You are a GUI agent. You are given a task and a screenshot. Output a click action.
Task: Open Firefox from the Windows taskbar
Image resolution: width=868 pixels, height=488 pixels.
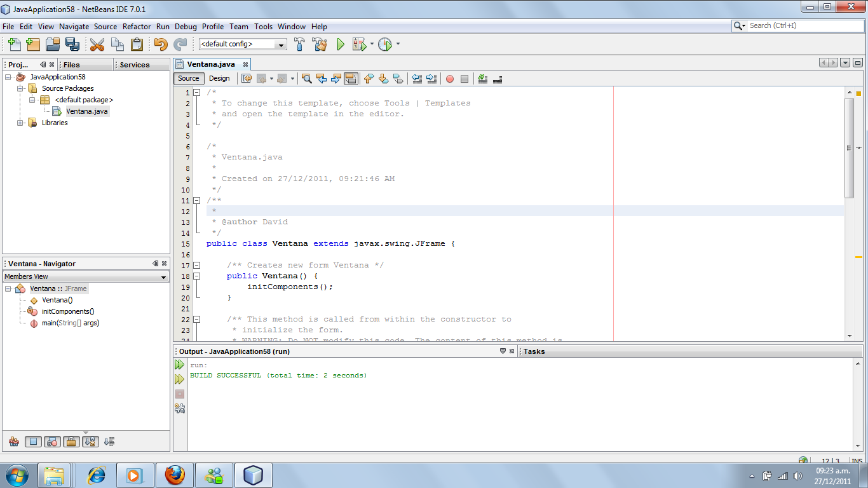click(x=175, y=475)
